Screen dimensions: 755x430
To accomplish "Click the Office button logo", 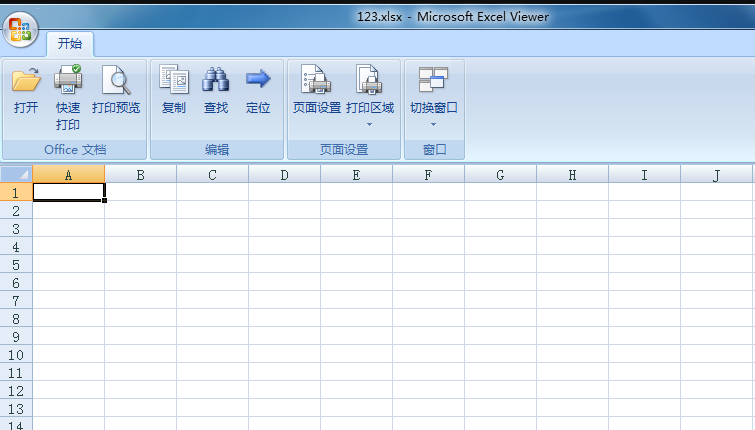I will [x=20, y=30].
